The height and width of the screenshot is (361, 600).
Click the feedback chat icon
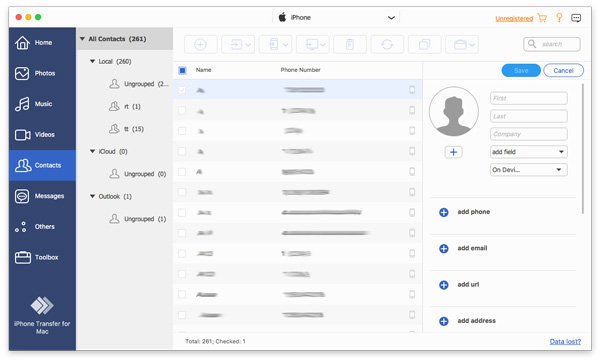point(576,18)
